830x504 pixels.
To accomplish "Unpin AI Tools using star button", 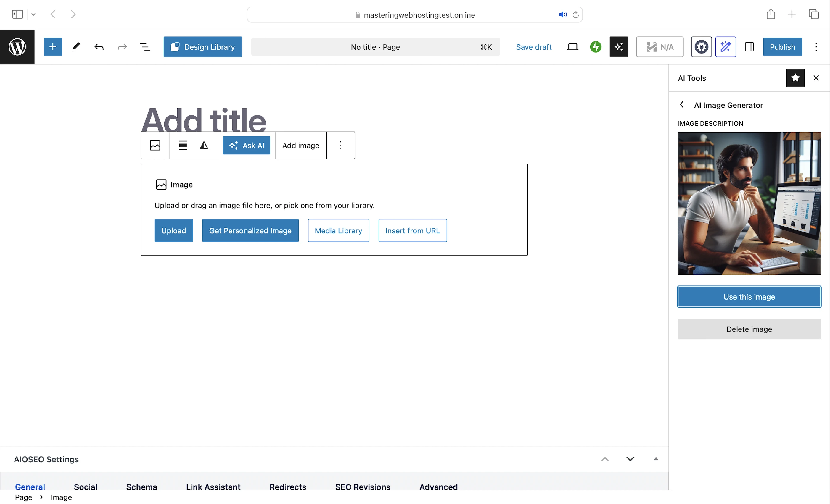I will 795,78.
